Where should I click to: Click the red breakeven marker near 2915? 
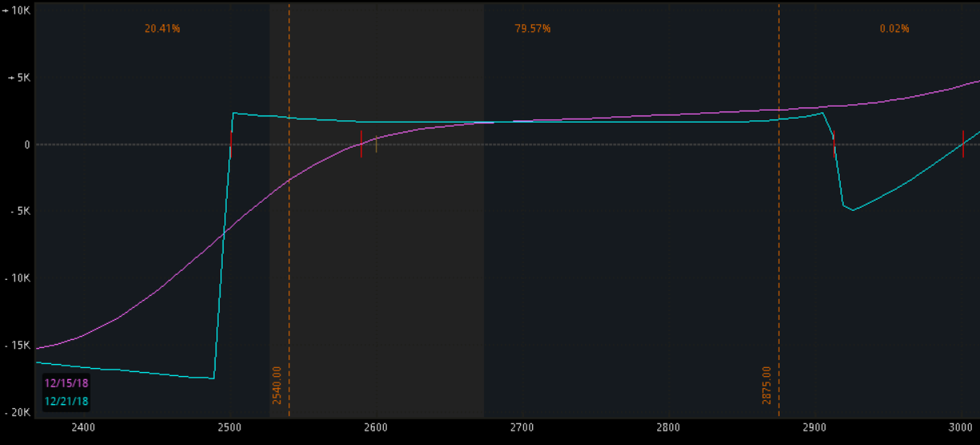pos(833,144)
